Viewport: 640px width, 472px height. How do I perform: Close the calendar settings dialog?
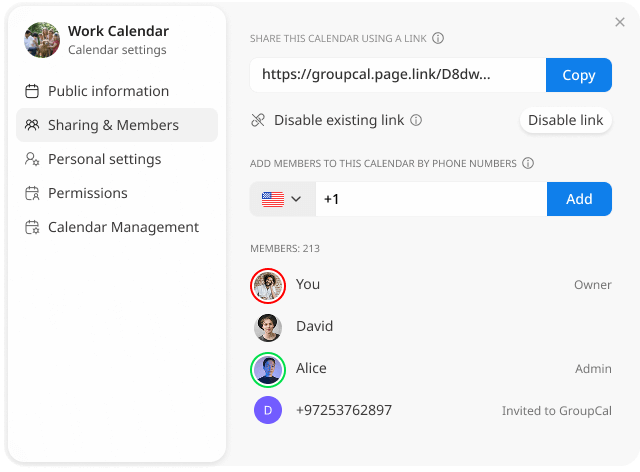[620, 22]
